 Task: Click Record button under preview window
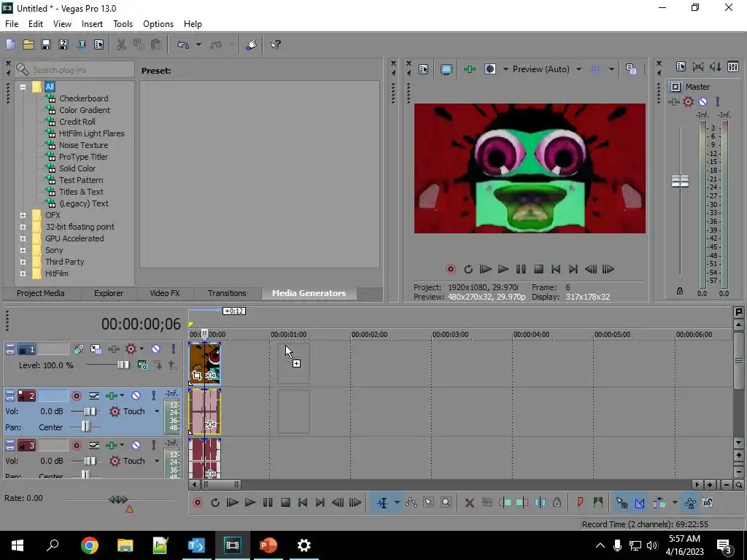(450, 270)
